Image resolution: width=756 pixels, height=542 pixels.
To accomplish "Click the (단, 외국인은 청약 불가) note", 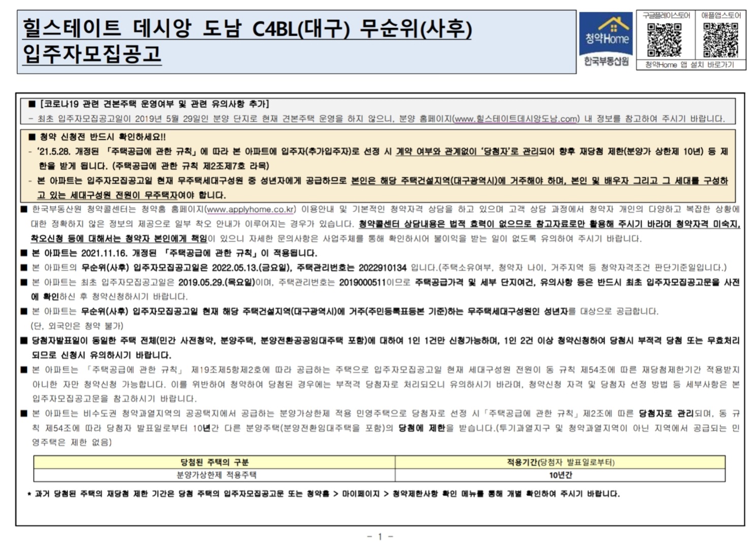I will point(77,326).
